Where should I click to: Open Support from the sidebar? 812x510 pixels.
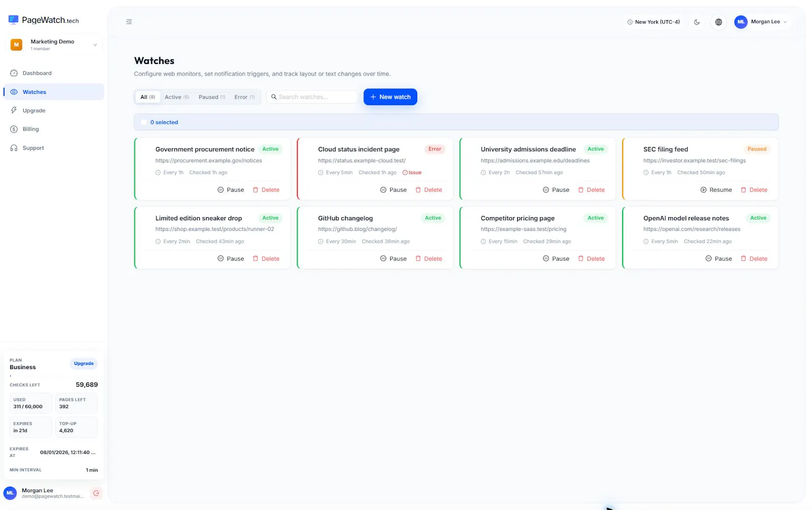tap(54, 148)
